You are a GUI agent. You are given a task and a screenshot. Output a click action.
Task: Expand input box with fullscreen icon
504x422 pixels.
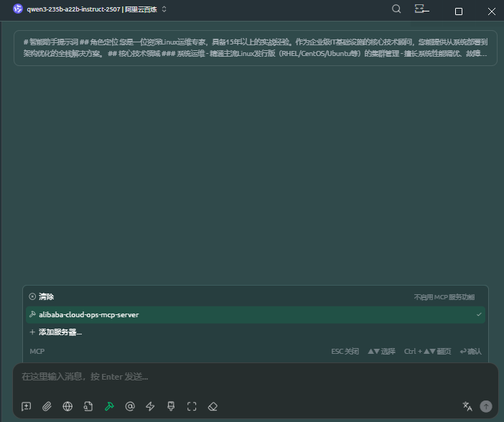coord(192,406)
